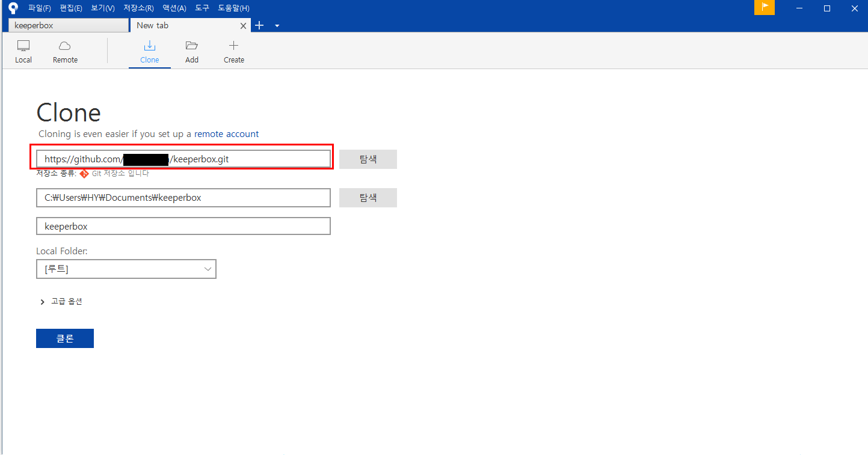Click the orange flag notification icon
The width and height of the screenshot is (868, 455).
(765, 7)
